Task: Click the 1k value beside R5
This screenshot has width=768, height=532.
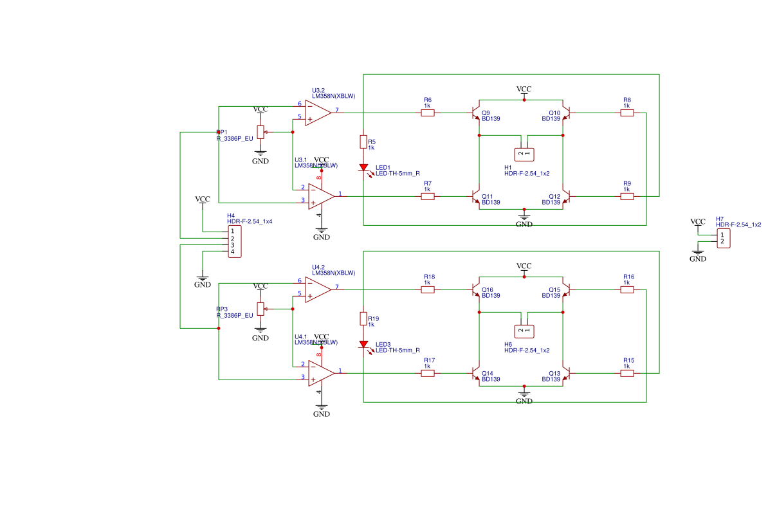Action: coord(371,148)
